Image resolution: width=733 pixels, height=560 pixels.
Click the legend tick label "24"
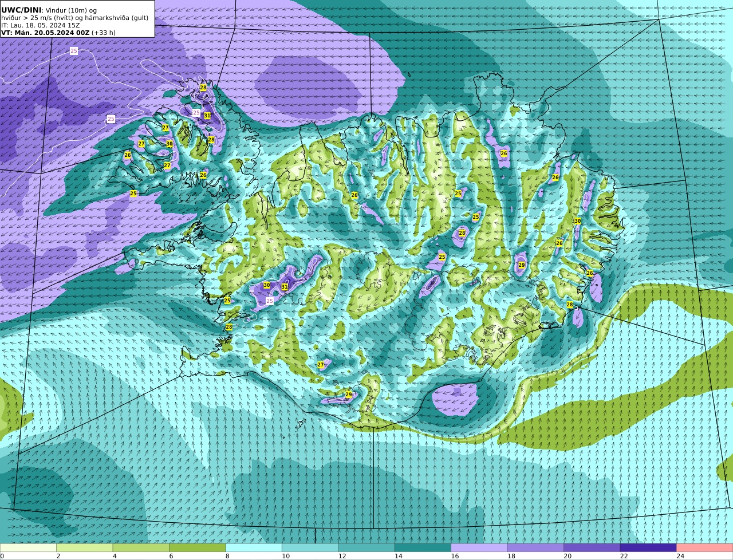680,556
